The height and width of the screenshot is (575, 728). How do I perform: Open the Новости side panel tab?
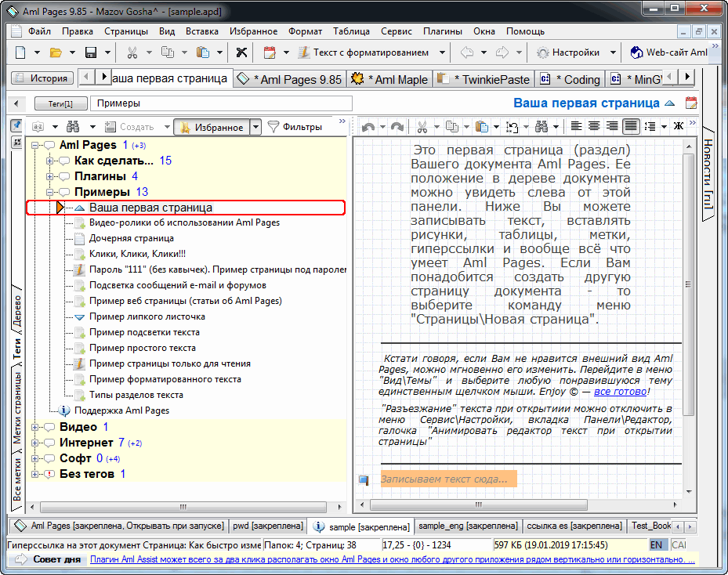(x=708, y=174)
